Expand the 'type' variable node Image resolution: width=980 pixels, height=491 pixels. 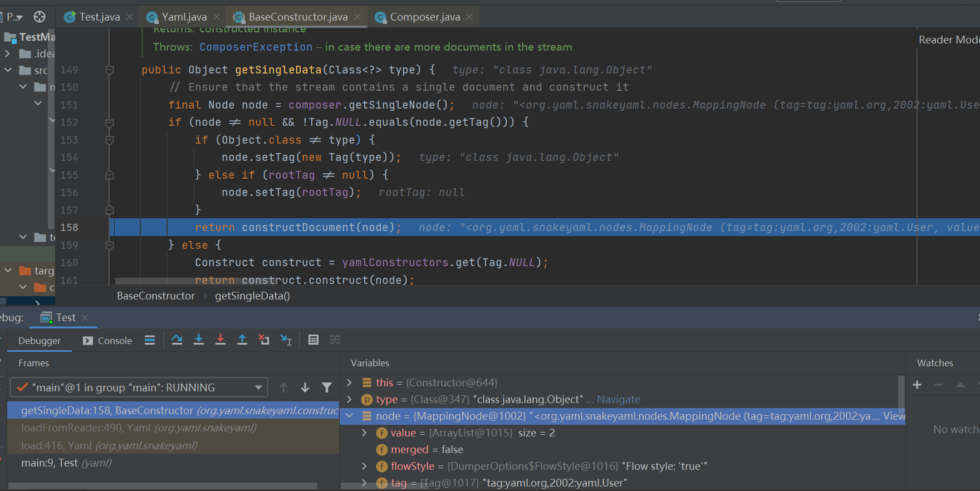pos(349,399)
